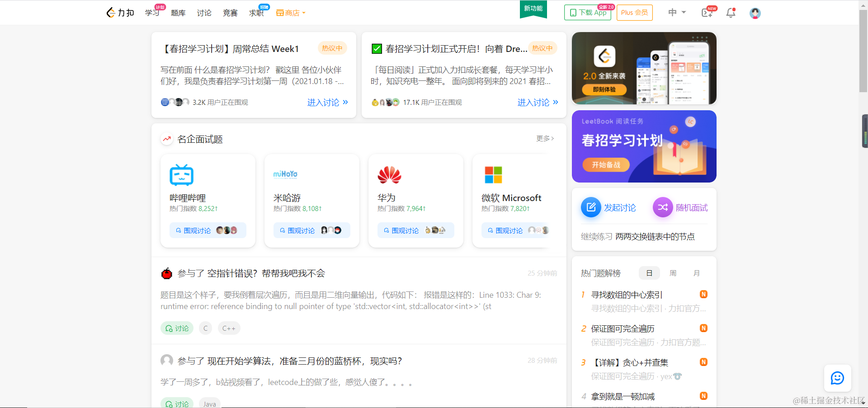Open the 竞赛 page
This screenshot has width=868, height=408.
pyautogui.click(x=230, y=13)
